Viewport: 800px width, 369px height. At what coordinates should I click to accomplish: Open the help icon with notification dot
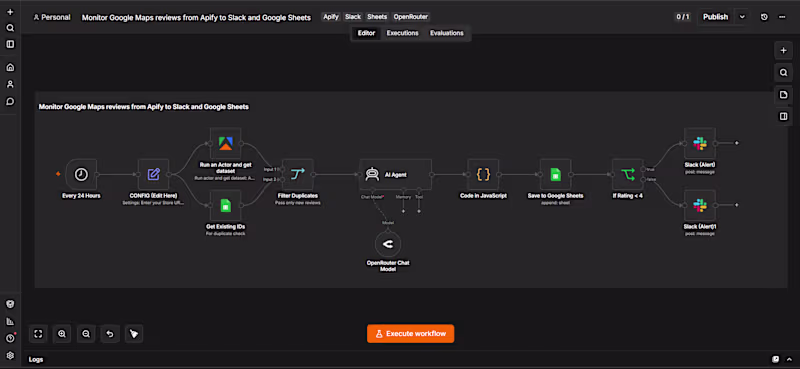10,338
